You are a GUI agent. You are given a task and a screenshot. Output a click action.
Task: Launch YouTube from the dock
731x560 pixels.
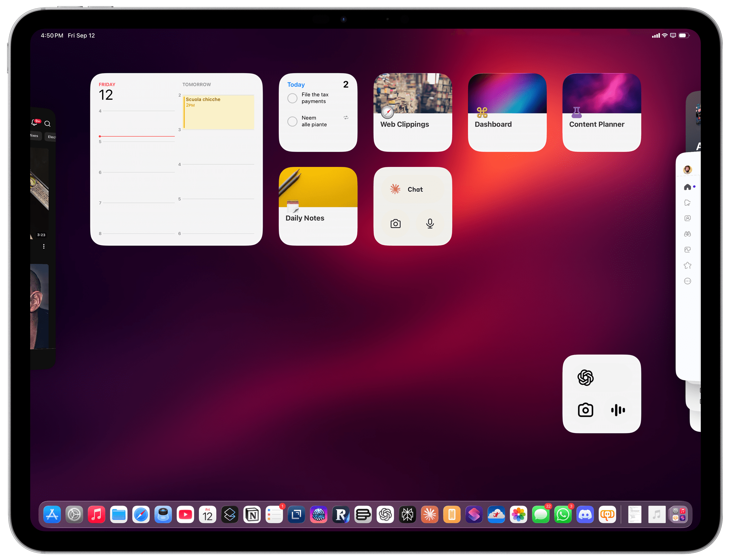185,515
